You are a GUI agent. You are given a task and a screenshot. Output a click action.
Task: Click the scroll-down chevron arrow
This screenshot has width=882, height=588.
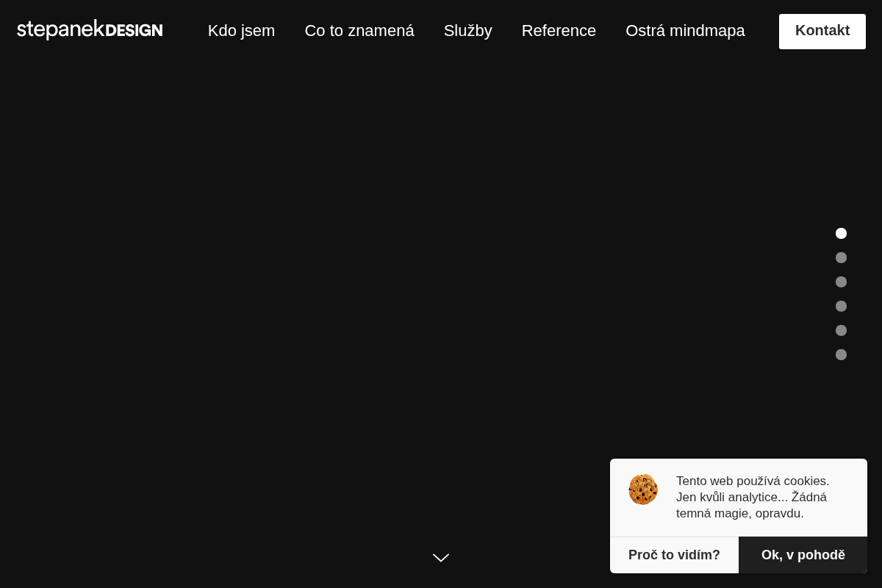point(441,558)
